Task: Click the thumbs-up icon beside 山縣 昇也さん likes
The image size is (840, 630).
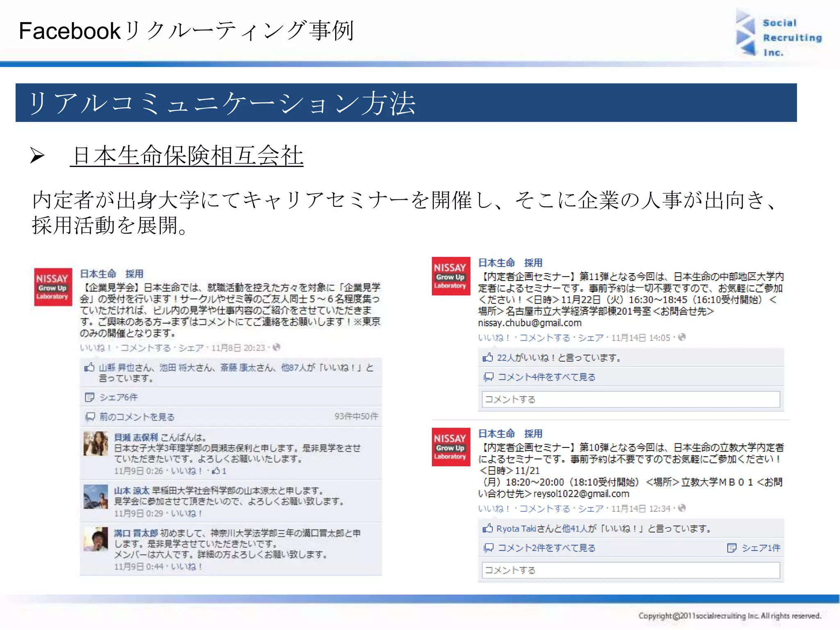Action: coord(89,367)
